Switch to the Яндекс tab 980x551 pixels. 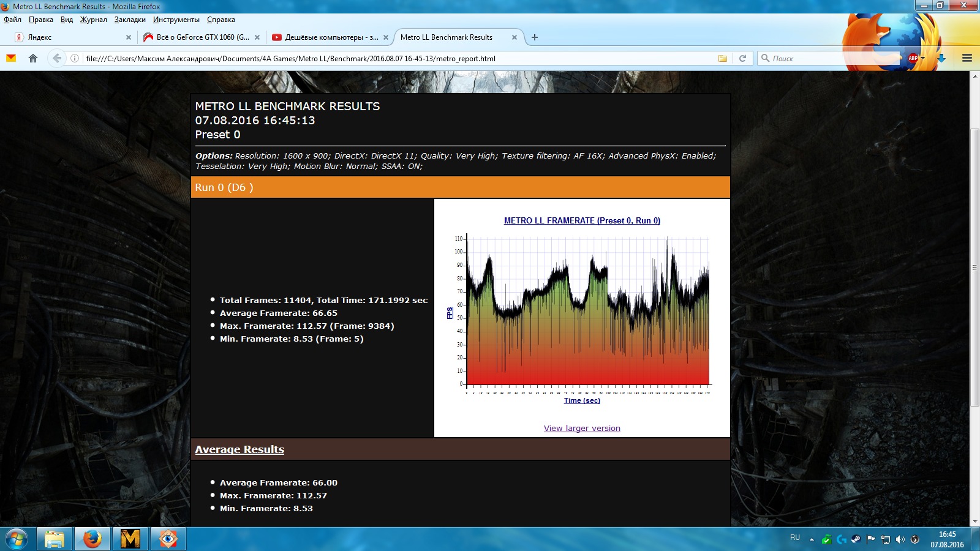coord(72,37)
